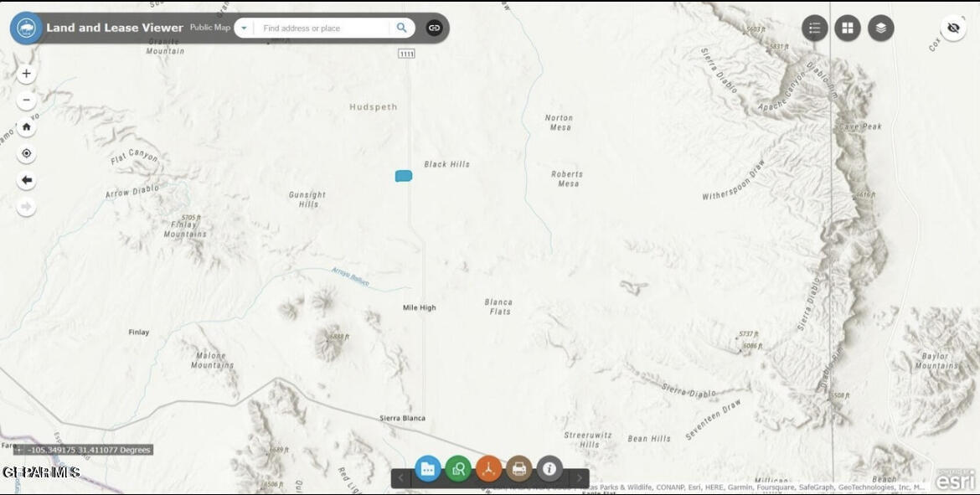Zoom out of the map
The height and width of the screenshot is (495, 980).
point(27,101)
